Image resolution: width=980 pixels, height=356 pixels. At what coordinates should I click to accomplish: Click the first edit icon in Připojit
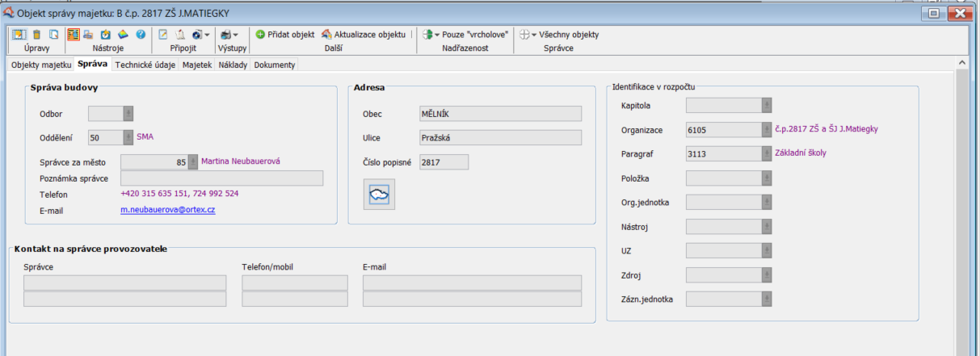(x=162, y=35)
